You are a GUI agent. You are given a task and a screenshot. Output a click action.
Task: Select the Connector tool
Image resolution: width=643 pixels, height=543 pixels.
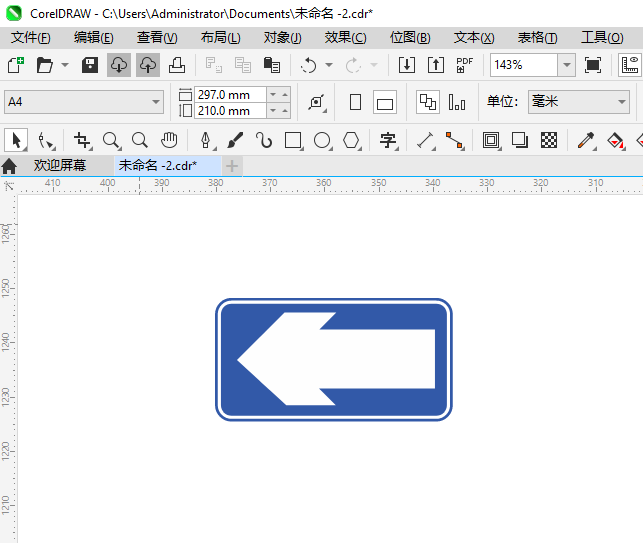click(455, 141)
